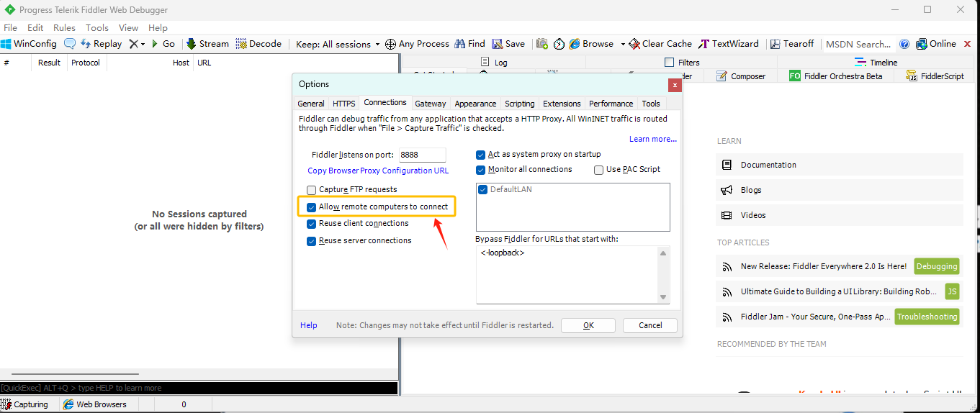Open Keep: All sessions dropdown
Screen dimensions: 980x413
point(338,45)
